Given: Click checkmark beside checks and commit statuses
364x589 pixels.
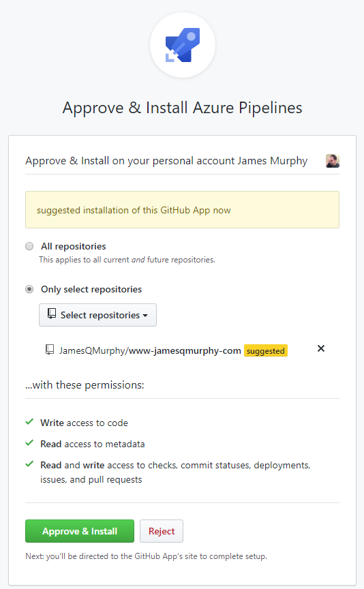Looking at the screenshot, I should 30,464.
